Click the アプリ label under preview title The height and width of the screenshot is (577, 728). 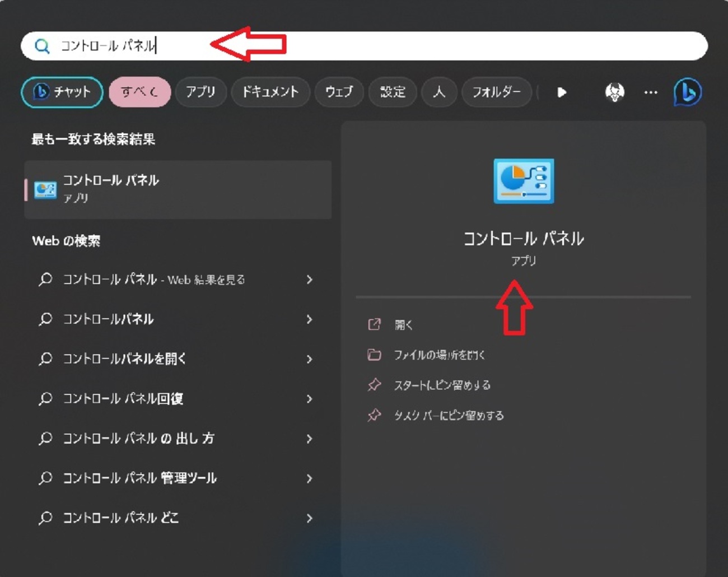tap(524, 260)
